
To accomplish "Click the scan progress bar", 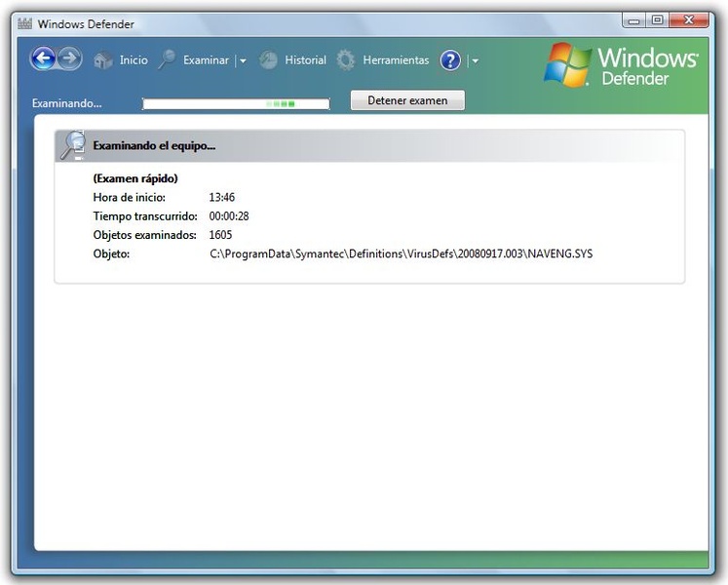I will 236,102.
